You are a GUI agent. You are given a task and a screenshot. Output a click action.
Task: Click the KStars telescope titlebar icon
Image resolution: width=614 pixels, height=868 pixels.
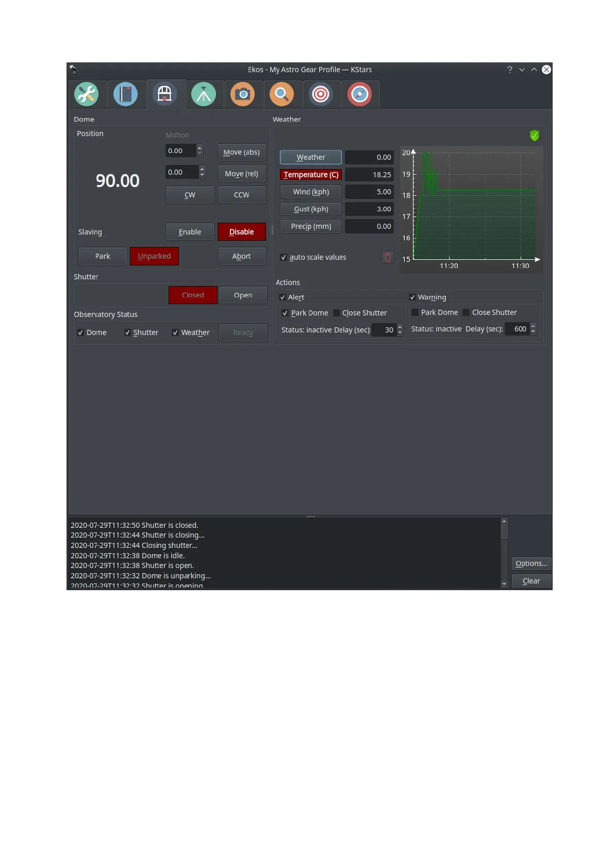click(x=73, y=69)
